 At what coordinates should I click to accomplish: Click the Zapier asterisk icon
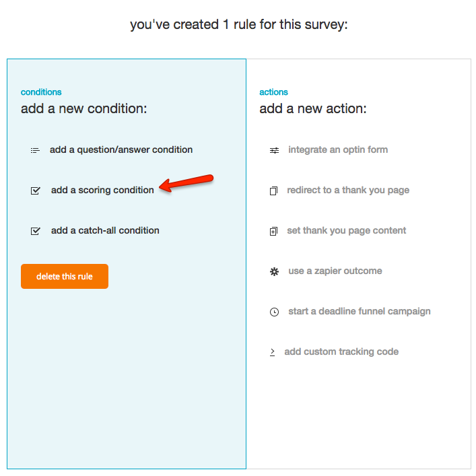click(x=274, y=271)
